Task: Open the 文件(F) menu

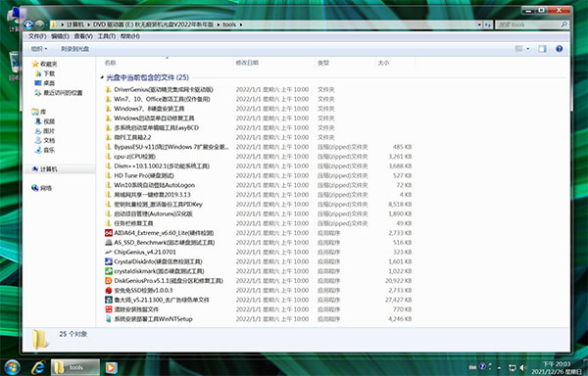Action: pos(37,36)
